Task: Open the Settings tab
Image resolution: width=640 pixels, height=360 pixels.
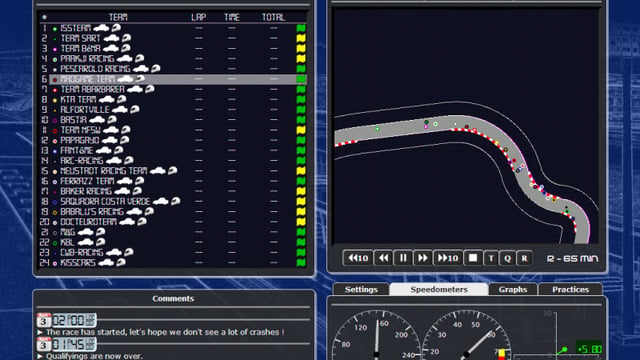Action: point(361,289)
